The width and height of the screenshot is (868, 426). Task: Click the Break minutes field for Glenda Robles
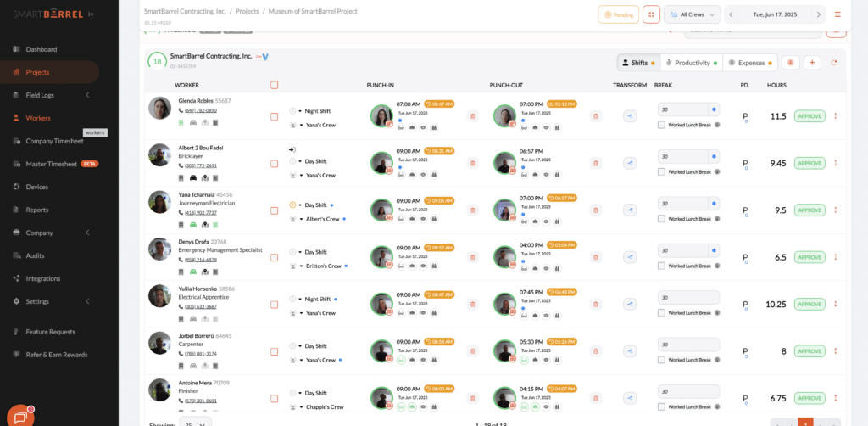pos(683,109)
